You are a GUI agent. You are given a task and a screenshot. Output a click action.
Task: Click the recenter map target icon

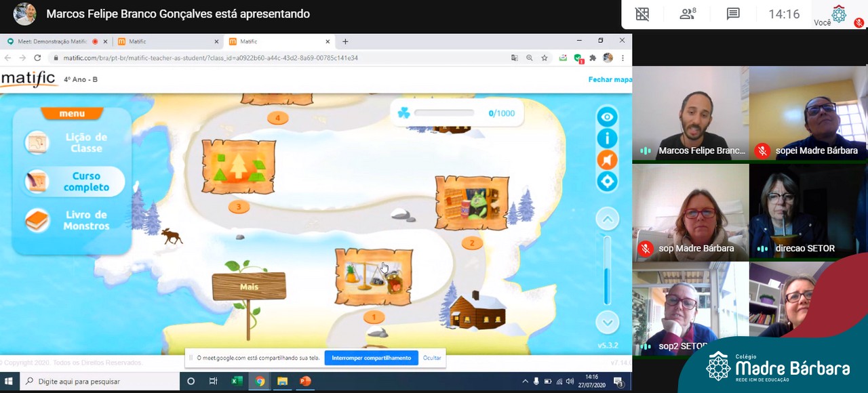607,182
